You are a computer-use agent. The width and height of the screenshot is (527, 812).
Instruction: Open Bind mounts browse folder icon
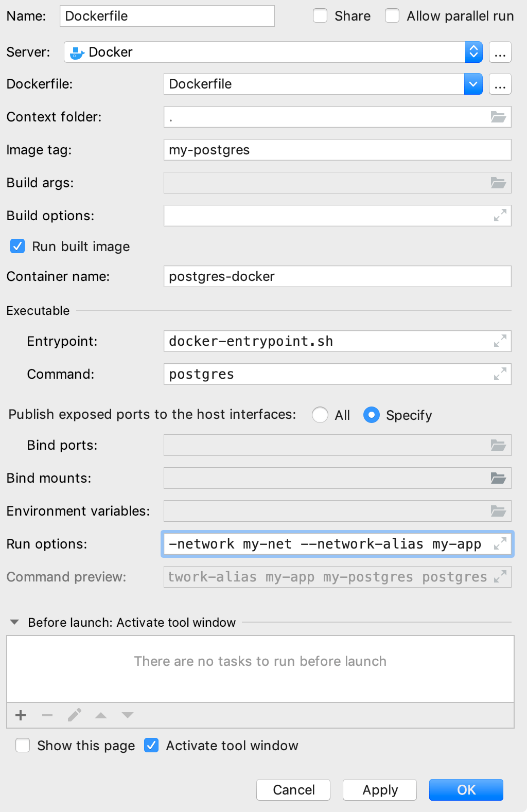[498, 478]
